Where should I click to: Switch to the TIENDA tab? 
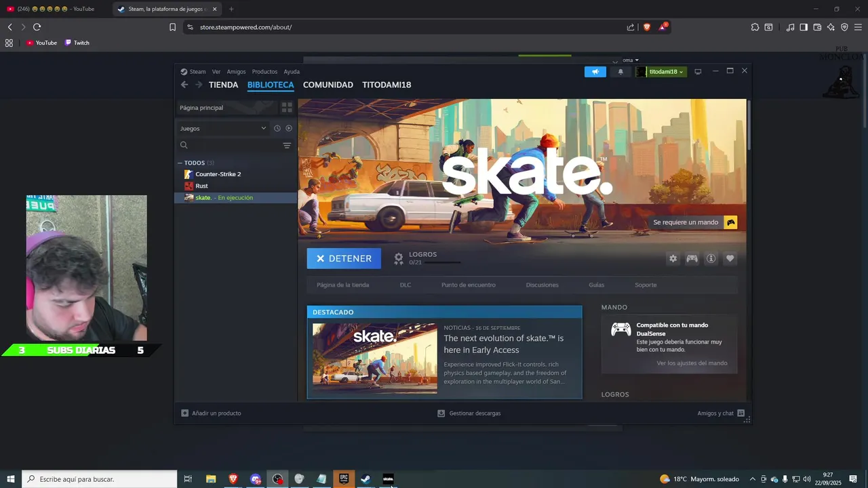pos(223,85)
